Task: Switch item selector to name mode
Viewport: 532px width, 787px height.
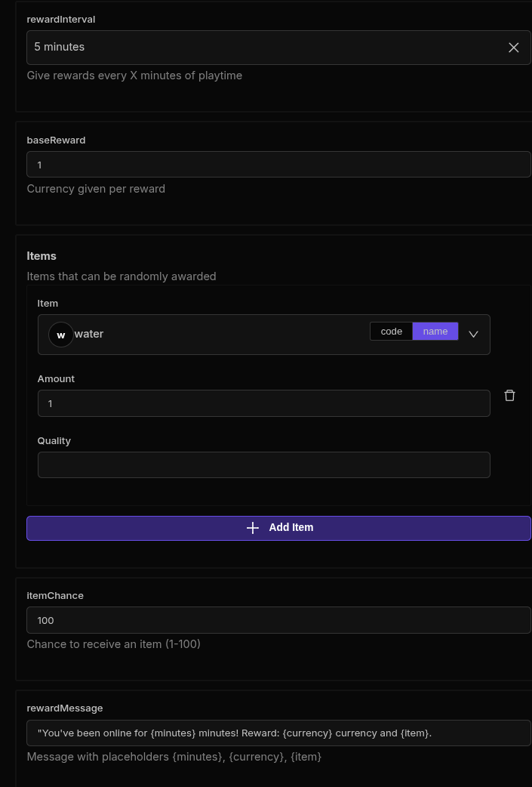Action: [x=435, y=332]
